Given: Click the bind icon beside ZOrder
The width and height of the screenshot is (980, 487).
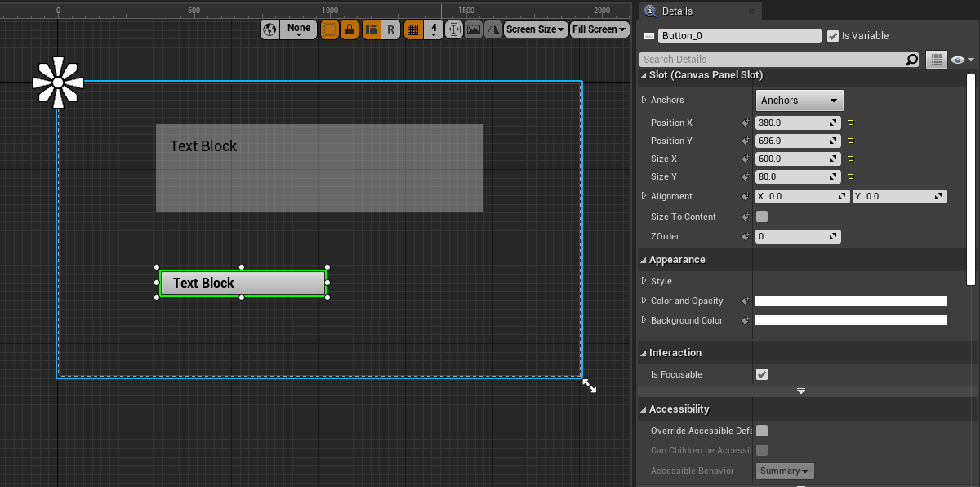Looking at the screenshot, I should [x=745, y=236].
